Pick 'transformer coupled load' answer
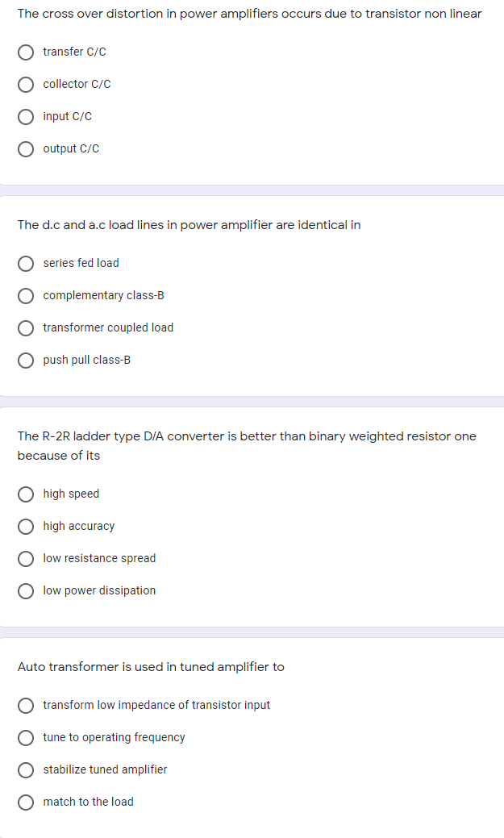This screenshot has height=838, width=504. click(x=26, y=328)
